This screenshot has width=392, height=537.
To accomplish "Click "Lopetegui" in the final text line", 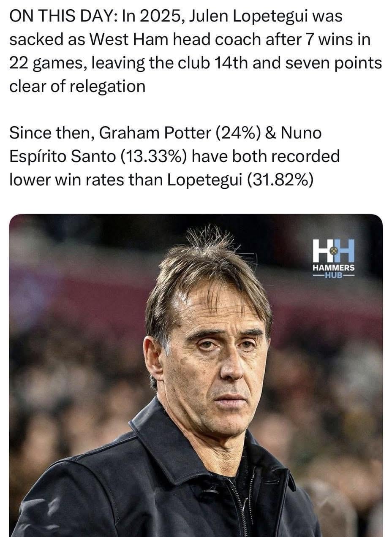I will coord(206,180).
